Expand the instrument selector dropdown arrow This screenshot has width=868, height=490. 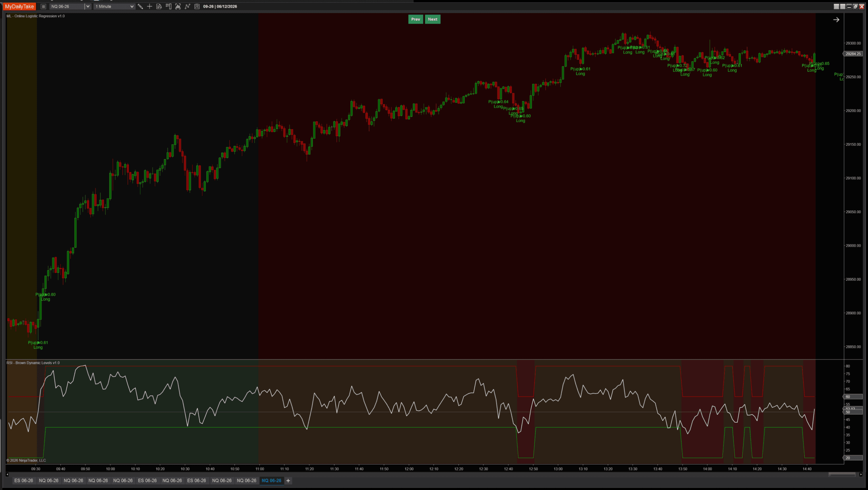coord(88,6)
